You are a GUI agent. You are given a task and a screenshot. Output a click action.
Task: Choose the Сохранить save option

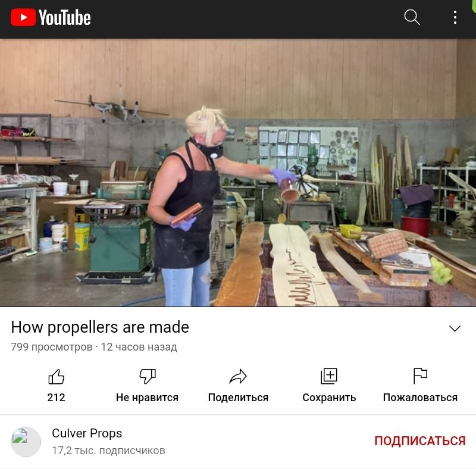point(329,398)
